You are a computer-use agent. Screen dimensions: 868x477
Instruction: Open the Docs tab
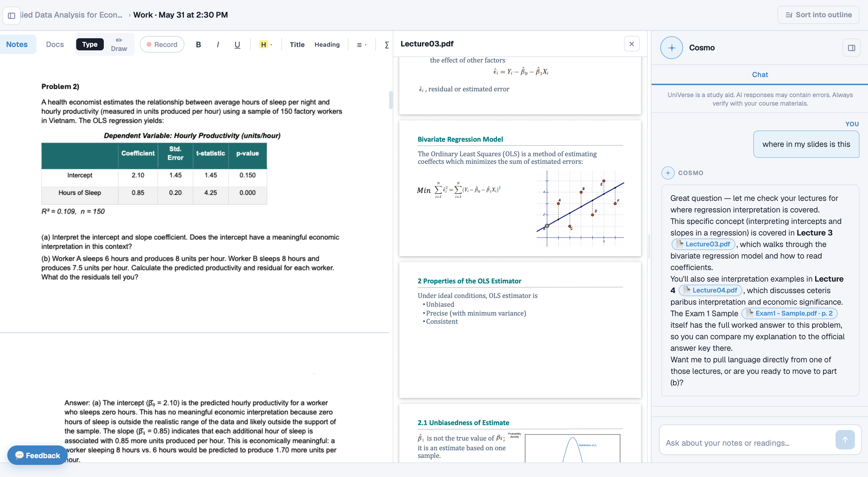click(55, 45)
